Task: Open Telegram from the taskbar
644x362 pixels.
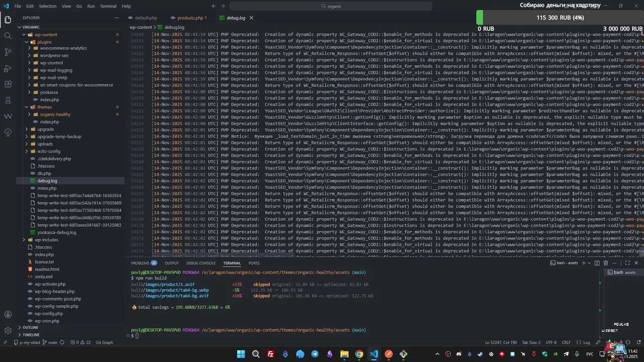Action: click(x=315, y=354)
